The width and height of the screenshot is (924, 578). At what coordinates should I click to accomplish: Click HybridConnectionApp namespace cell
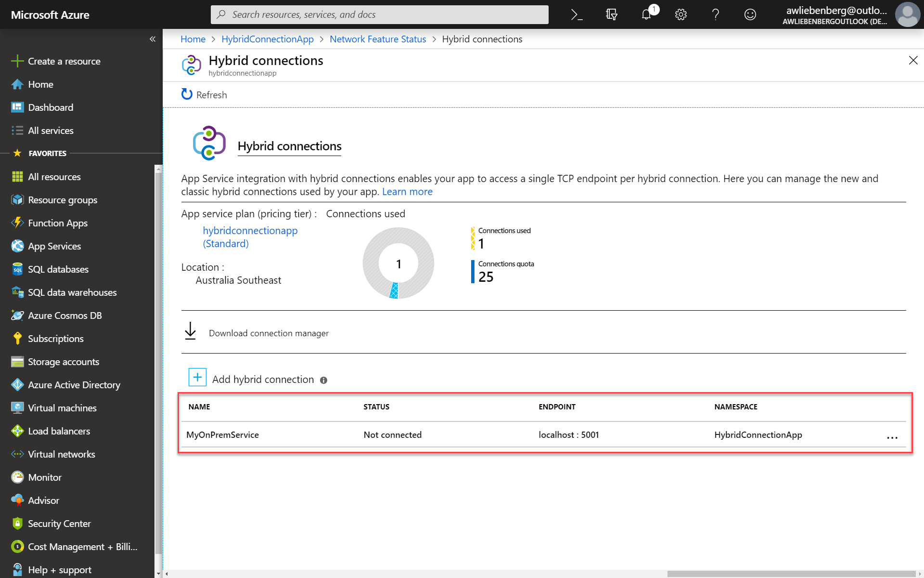758,435
